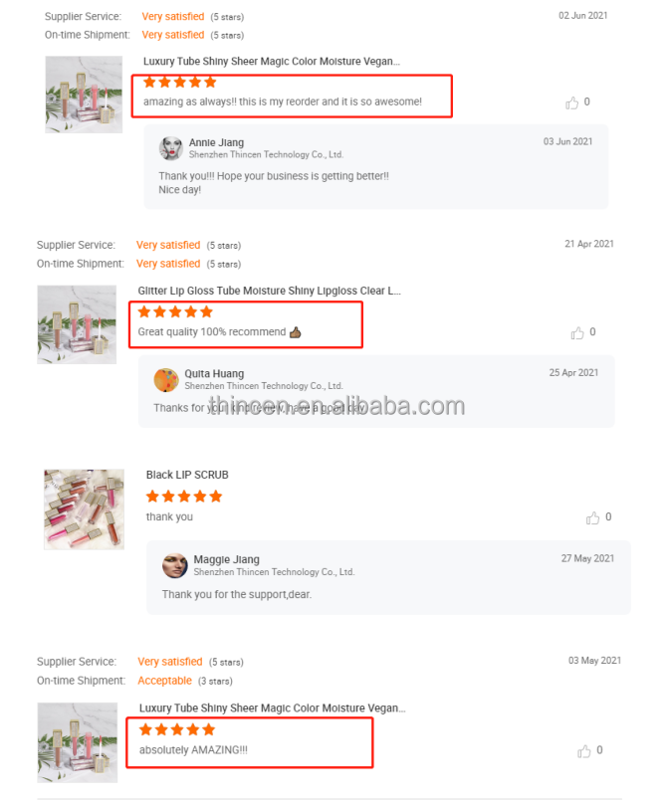Like the 'amazing as always' review
672x808 pixels.
click(571, 102)
